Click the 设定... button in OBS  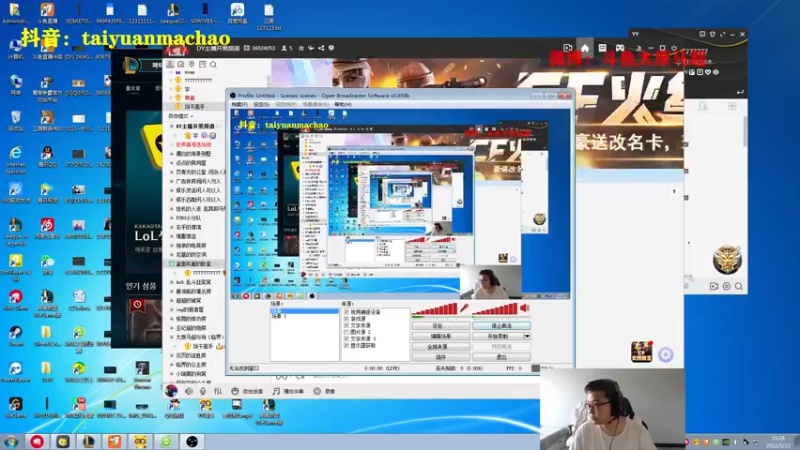click(x=441, y=326)
